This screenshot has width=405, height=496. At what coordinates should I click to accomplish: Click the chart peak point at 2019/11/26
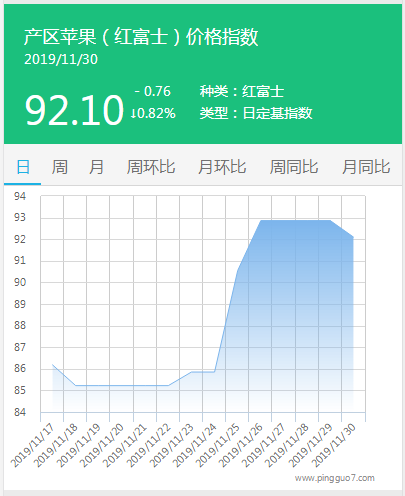click(x=260, y=220)
